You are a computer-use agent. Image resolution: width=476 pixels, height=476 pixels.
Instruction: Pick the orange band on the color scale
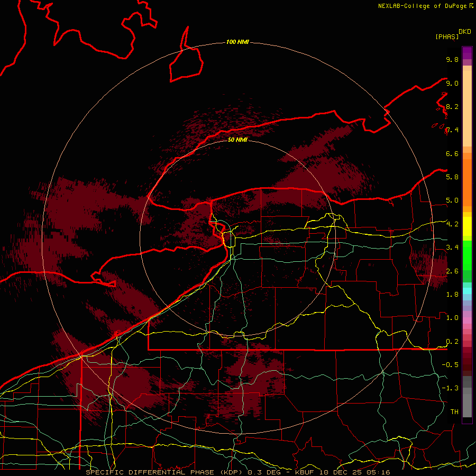[467, 182]
